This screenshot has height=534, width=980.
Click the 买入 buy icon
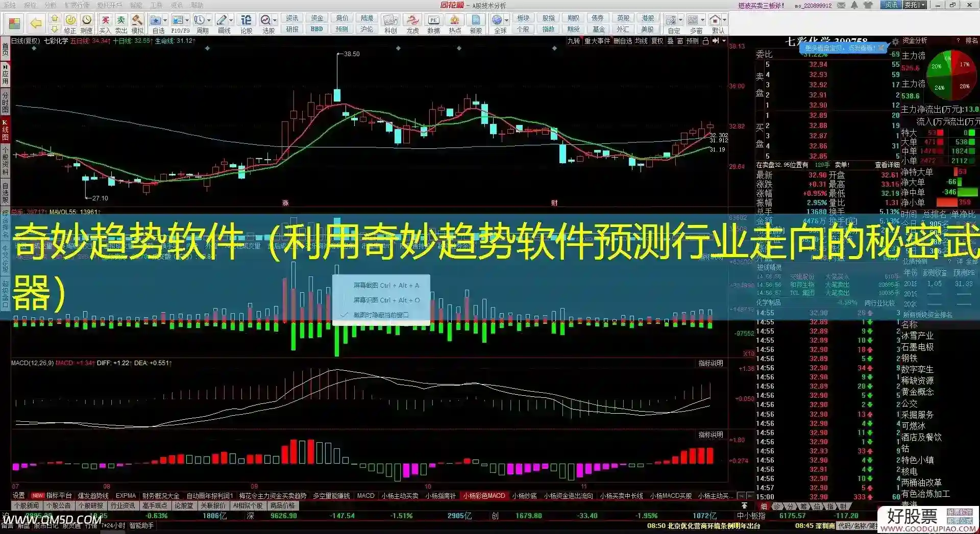pos(105,24)
